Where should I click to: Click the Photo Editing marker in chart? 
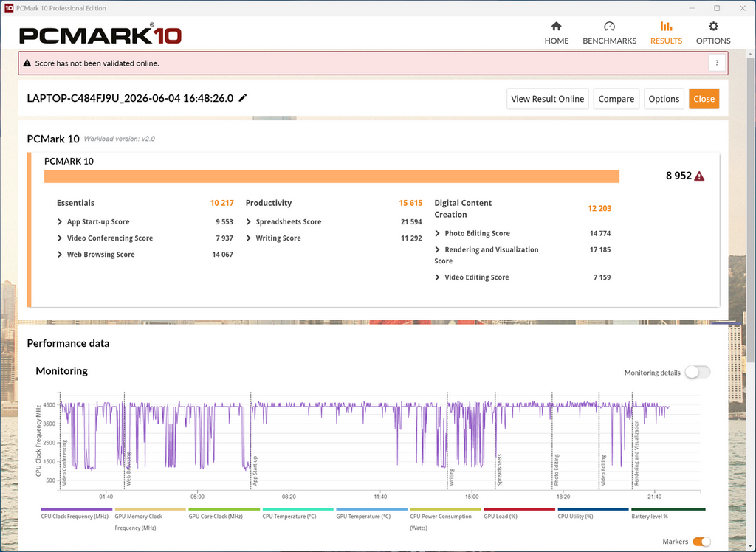[556, 469]
